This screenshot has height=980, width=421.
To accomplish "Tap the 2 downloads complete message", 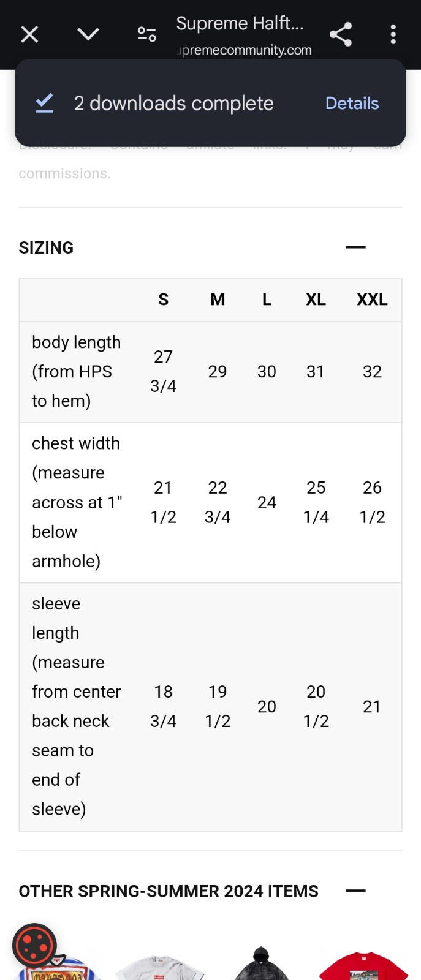I will coord(173,104).
